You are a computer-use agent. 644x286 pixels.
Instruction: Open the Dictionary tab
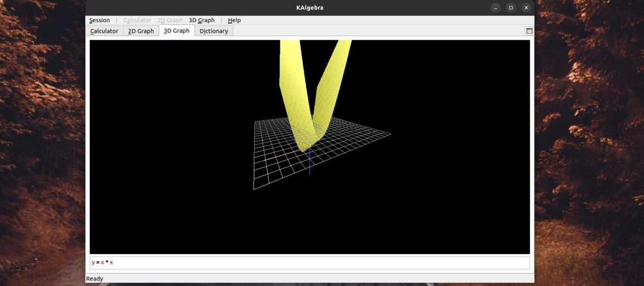coord(214,31)
